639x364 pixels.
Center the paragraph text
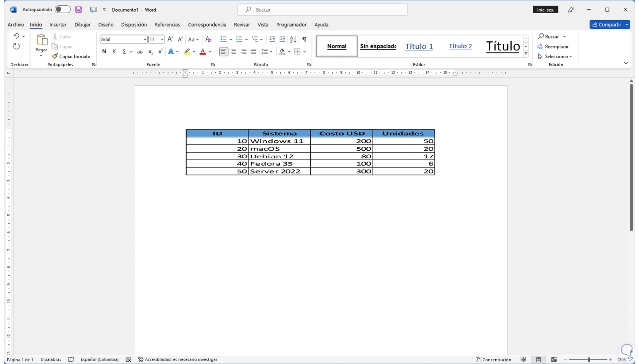(x=234, y=52)
